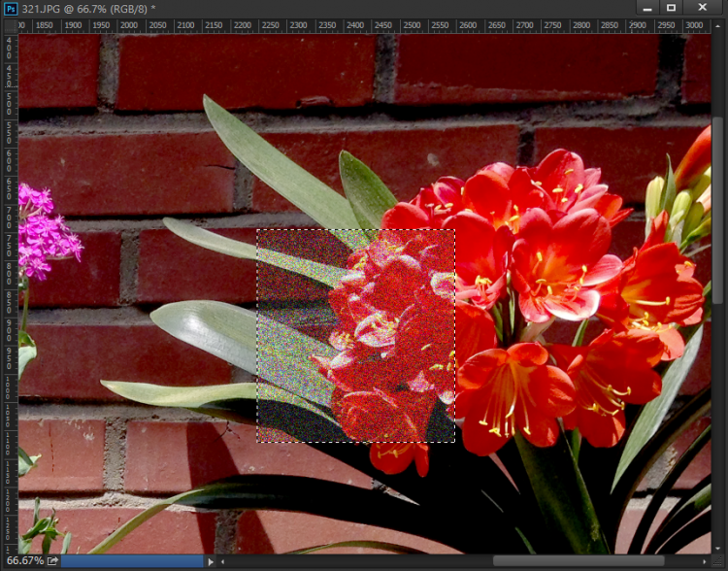Minimize the 321.JPG document window
Screen dimensions: 728x571
(x=646, y=9)
